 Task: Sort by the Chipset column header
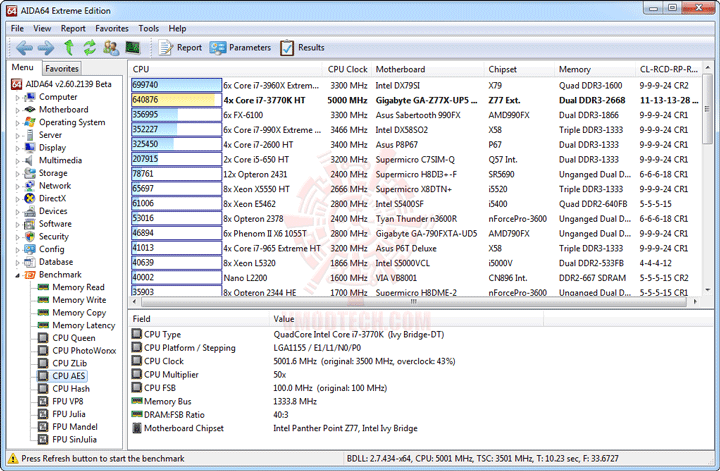click(x=520, y=69)
